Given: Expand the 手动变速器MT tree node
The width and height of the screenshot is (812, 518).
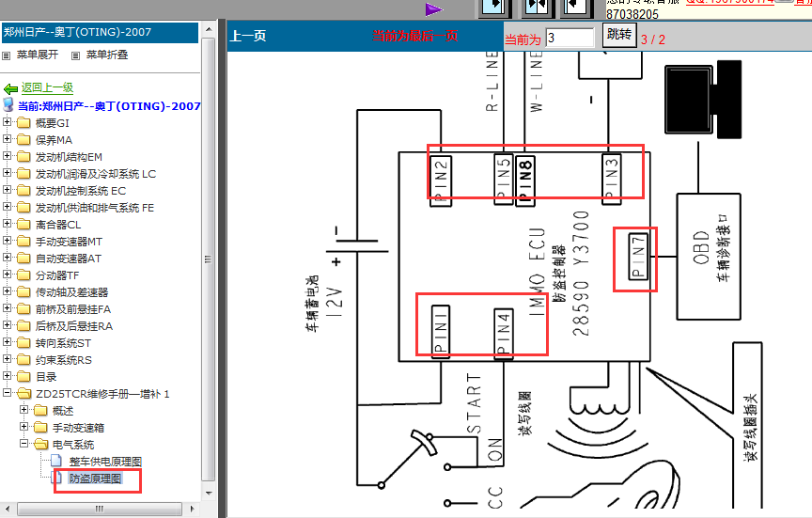Looking at the screenshot, I should tap(7, 241).
